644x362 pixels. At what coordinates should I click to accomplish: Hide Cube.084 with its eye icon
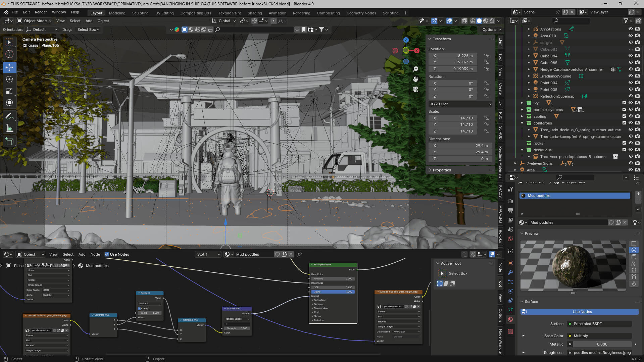[631, 56]
